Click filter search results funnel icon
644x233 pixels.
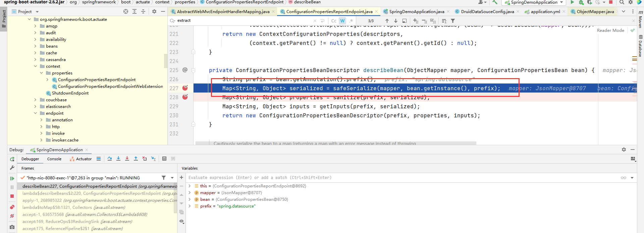coord(453,21)
